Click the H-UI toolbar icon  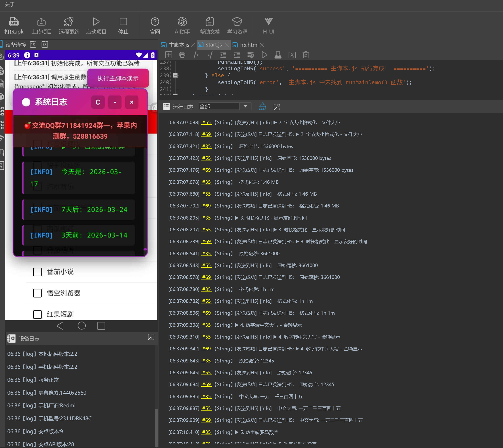click(x=268, y=22)
